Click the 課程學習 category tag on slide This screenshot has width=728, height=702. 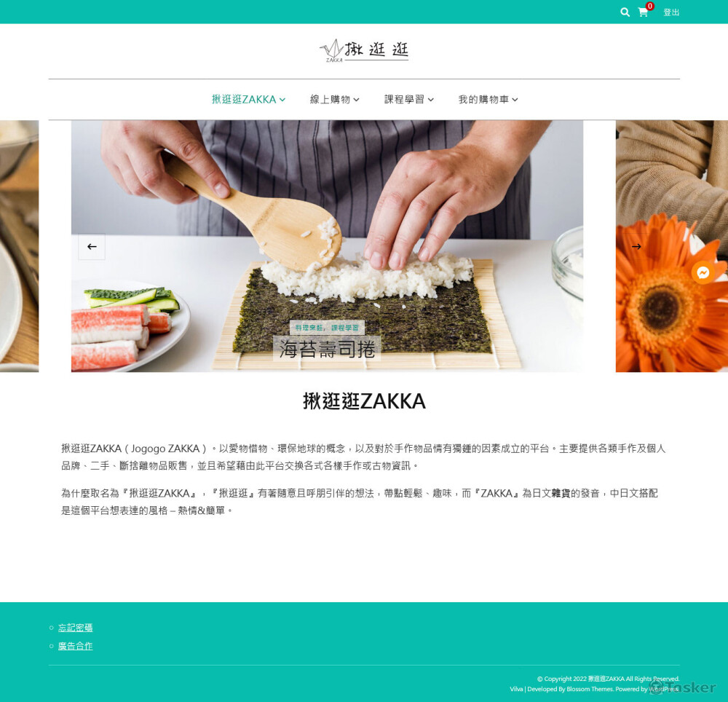click(x=345, y=328)
